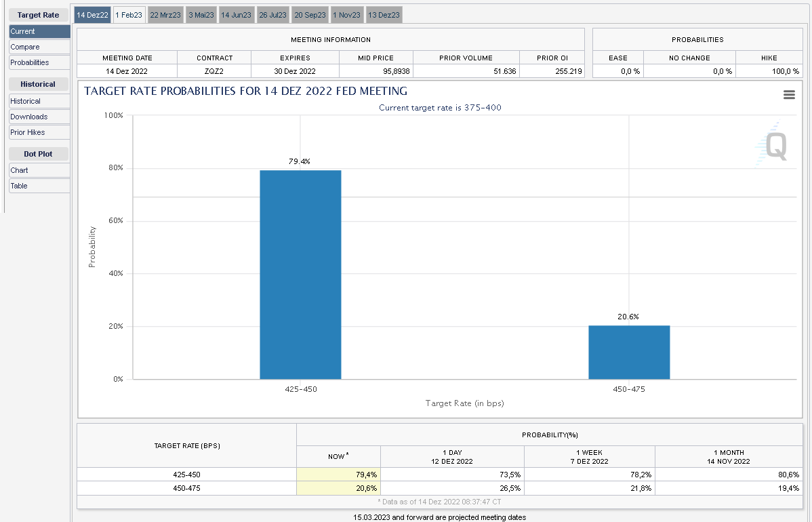This screenshot has width=812, height=522.
Task: Select the 26 Jul23 meeting tab
Action: [273, 14]
